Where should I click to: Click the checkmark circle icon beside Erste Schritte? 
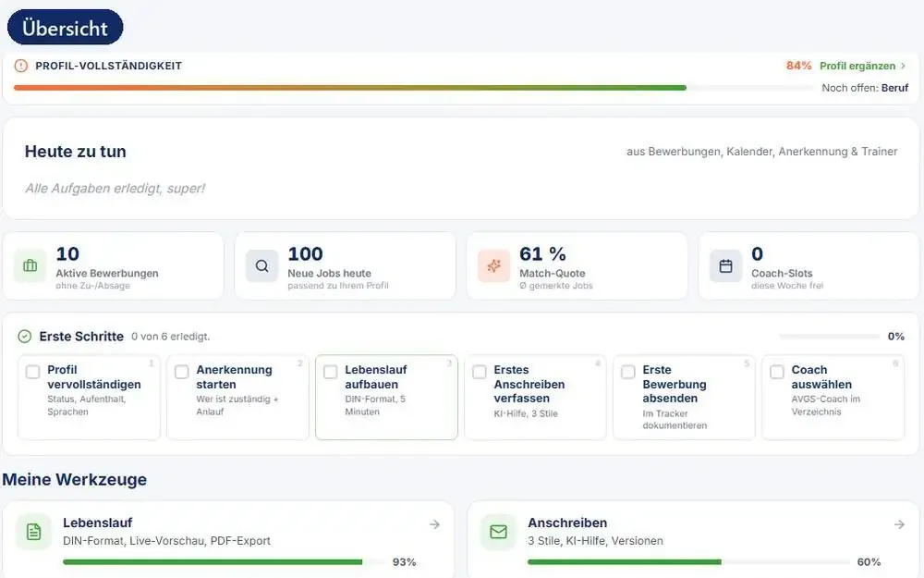tap(24, 337)
